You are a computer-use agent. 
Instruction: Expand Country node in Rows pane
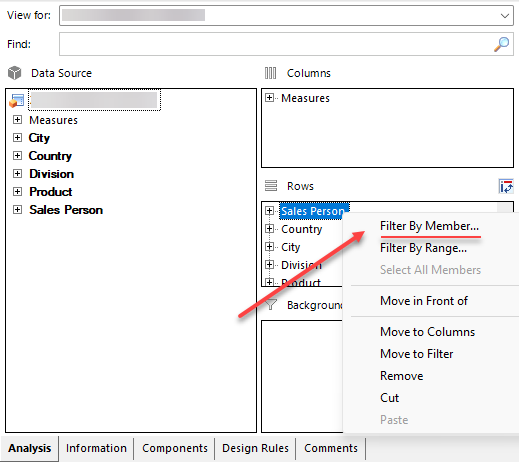(x=269, y=229)
